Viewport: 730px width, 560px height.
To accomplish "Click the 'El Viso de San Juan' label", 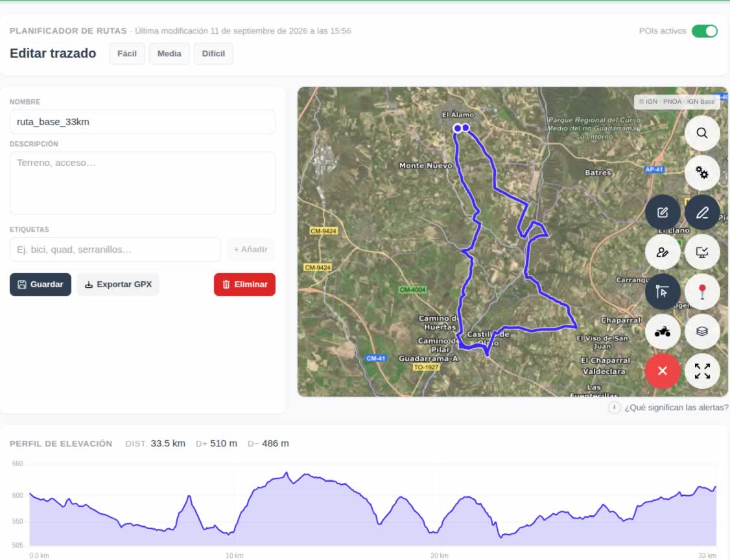I will click(x=602, y=342).
